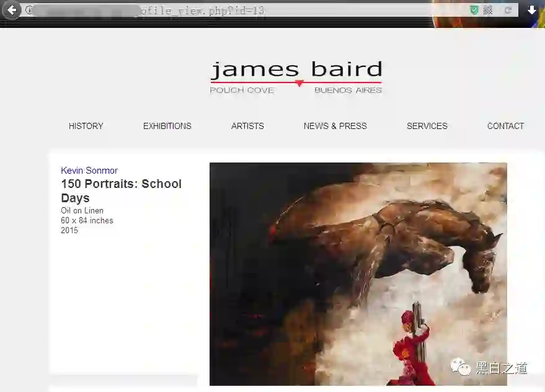This screenshot has width=545, height=392.
Task: Open the HISTORY menu item
Action: [x=86, y=126]
